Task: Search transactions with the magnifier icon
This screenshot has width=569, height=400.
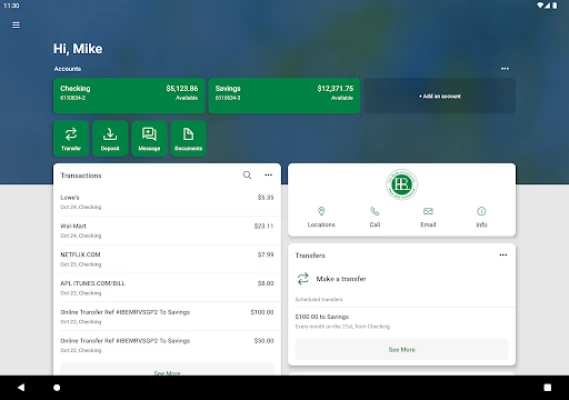Action: [247, 175]
